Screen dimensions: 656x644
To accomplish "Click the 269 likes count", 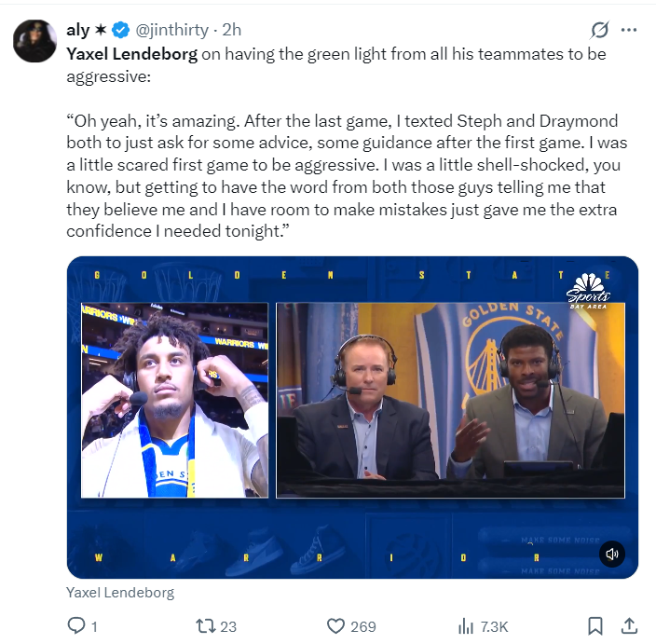I will click(363, 627).
